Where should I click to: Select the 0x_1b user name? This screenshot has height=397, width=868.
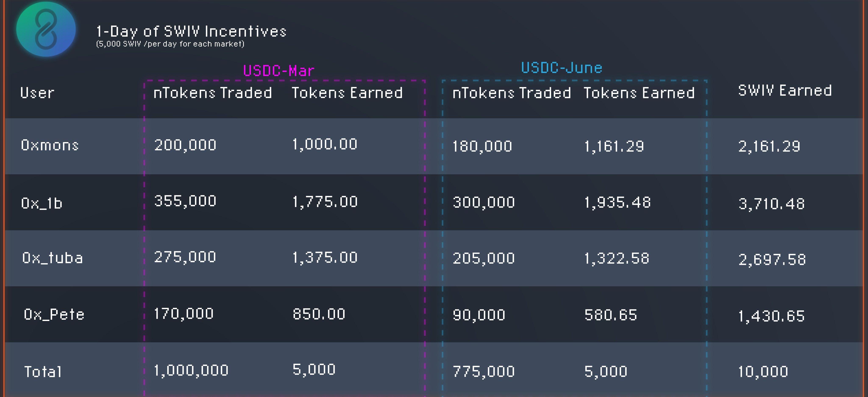pyautogui.click(x=42, y=203)
